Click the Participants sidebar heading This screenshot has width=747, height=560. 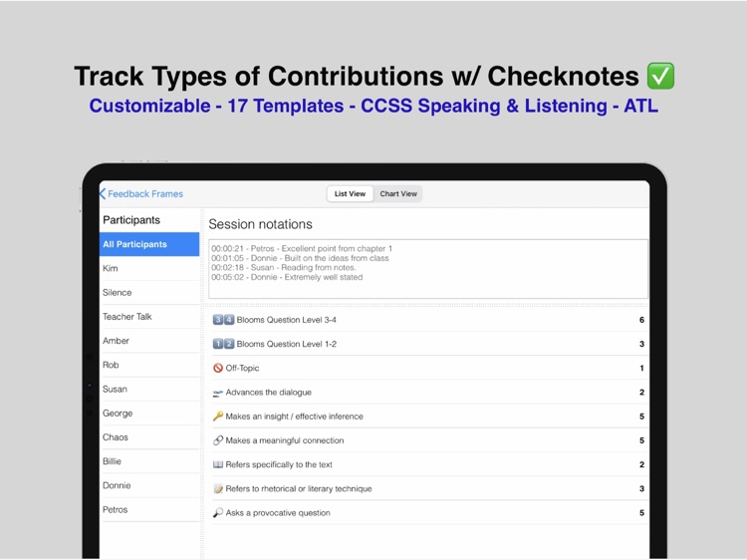pos(131,219)
